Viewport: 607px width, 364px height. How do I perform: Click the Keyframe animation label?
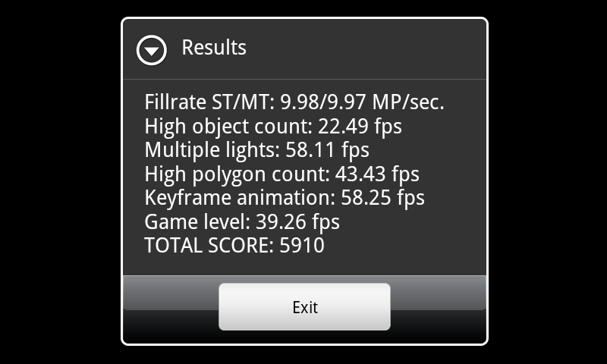click(240, 198)
